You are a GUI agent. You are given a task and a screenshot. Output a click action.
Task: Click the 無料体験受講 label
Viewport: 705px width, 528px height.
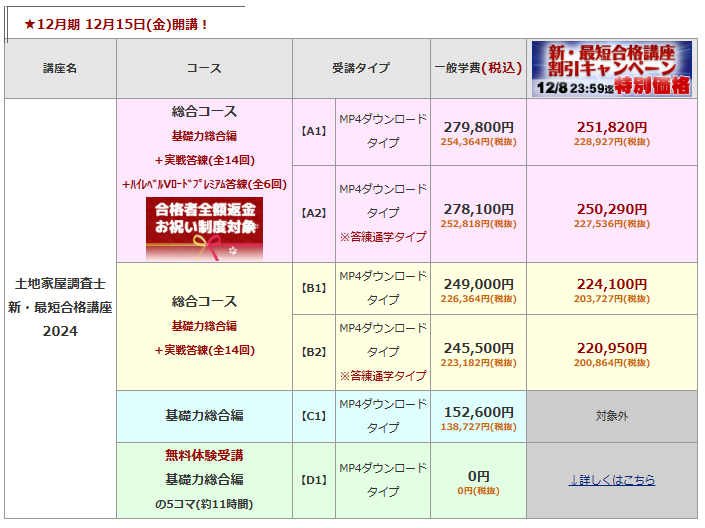(204, 456)
